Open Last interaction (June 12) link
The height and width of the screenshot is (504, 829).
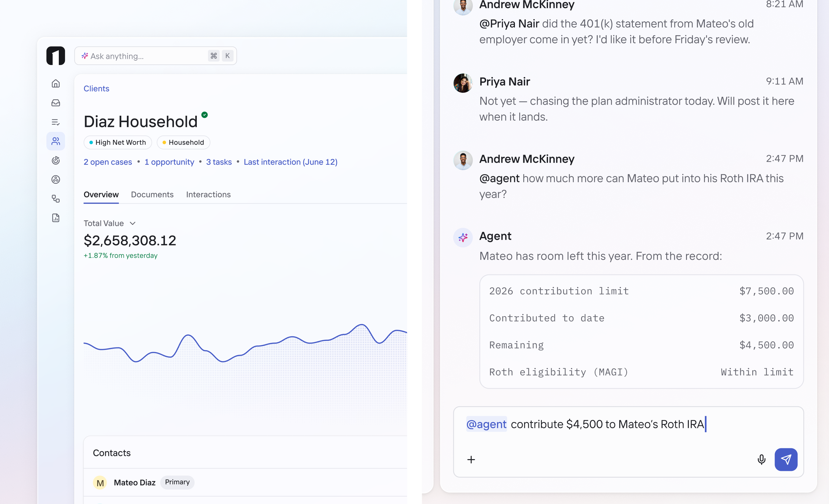pyautogui.click(x=291, y=162)
